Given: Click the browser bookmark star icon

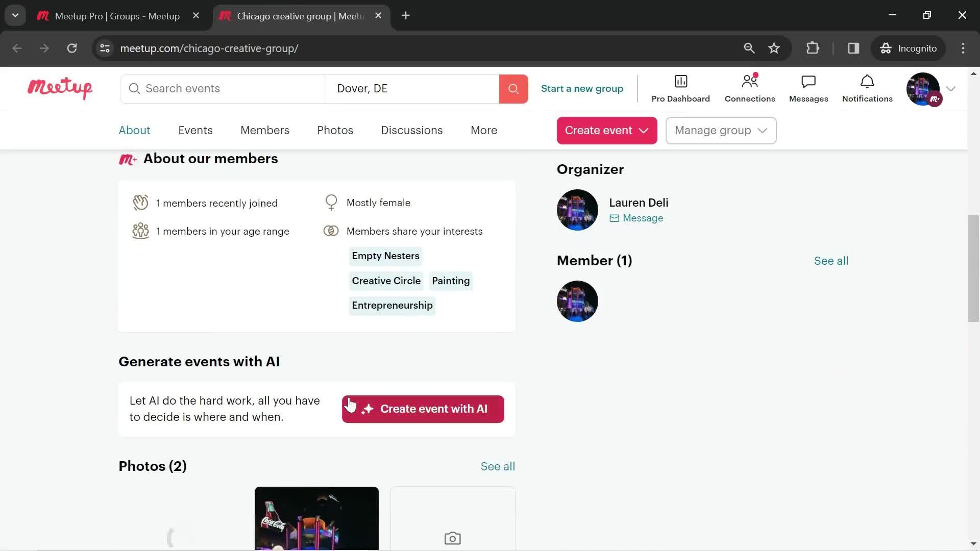Looking at the screenshot, I should [x=775, y=47].
